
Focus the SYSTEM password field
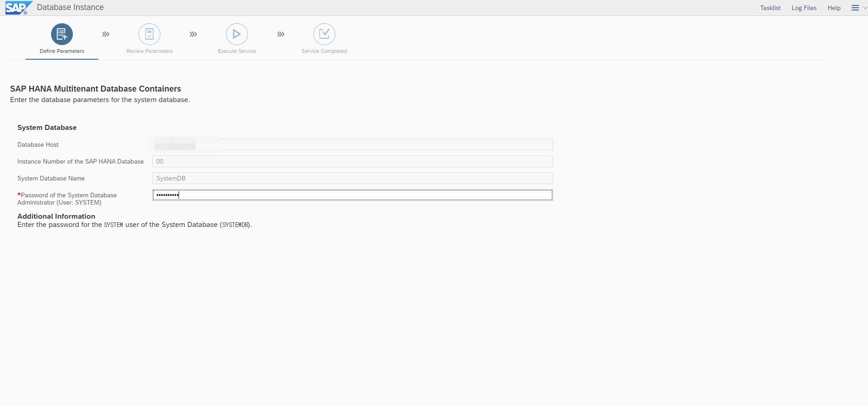coord(352,195)
